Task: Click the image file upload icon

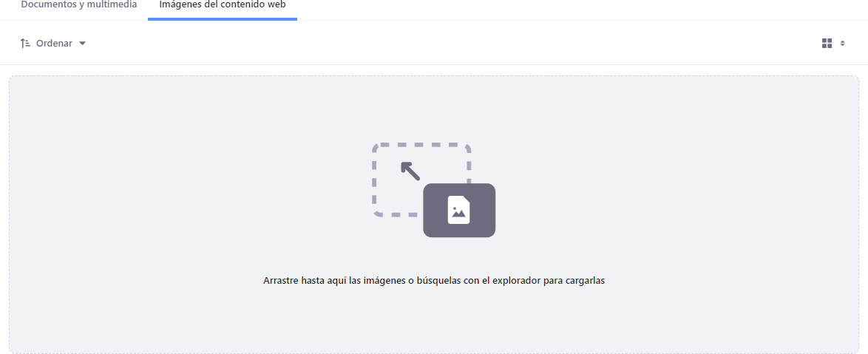Action: pyautogui.click(x=459, y=210)
